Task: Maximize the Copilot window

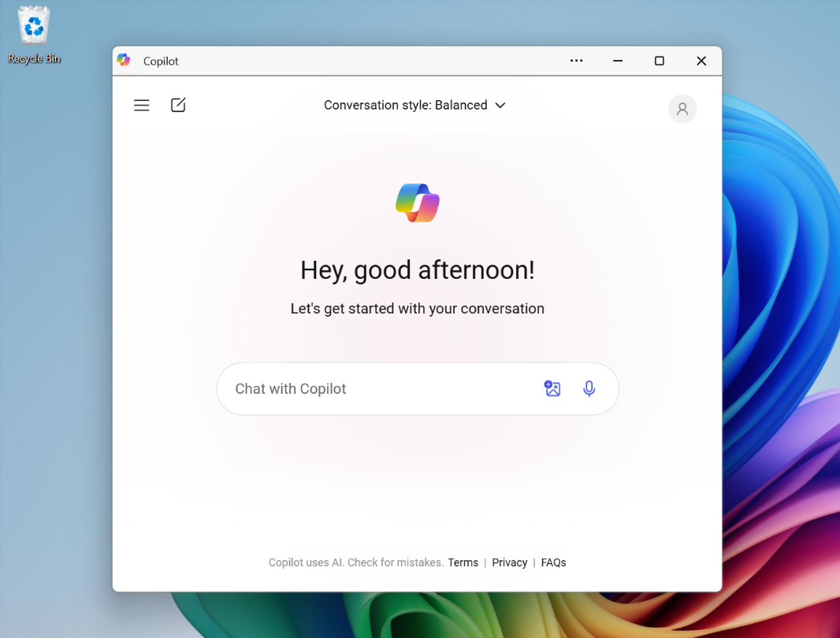Action: tap(660, 61)
